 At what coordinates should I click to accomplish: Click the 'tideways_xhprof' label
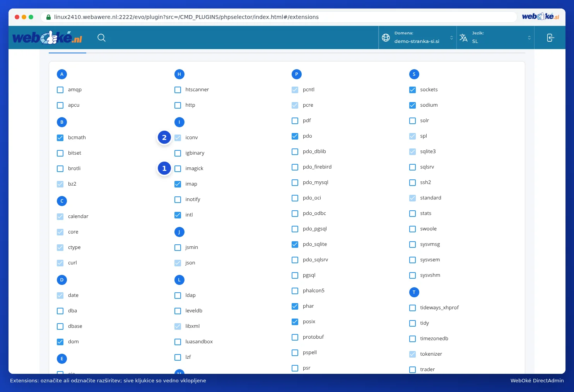439,308
